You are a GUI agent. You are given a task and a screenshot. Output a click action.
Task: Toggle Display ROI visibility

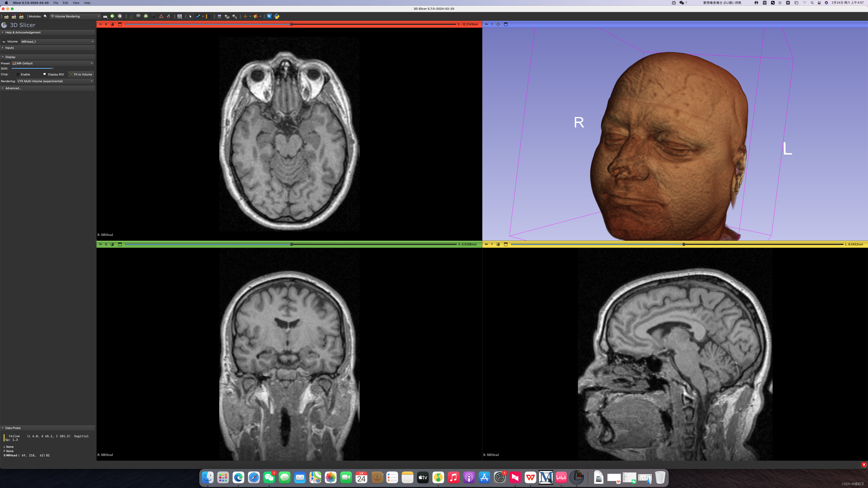tap(45, 74)
